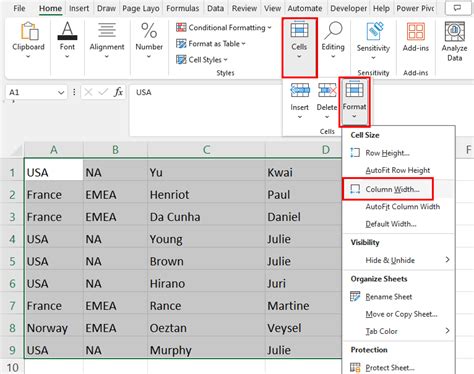Switch to the Power Pivot tab
This screenshot has width=474, height=374.
click(415, 8)
